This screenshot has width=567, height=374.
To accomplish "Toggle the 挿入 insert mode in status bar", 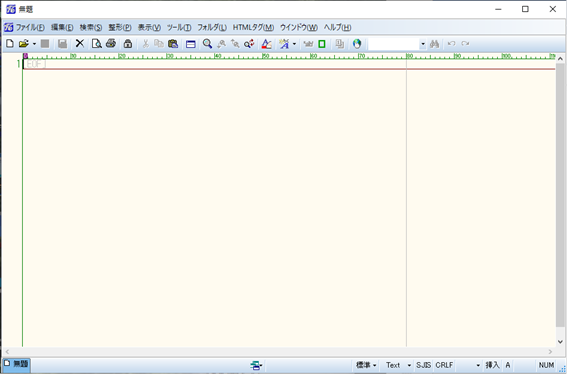I will [x=492, y=365].
